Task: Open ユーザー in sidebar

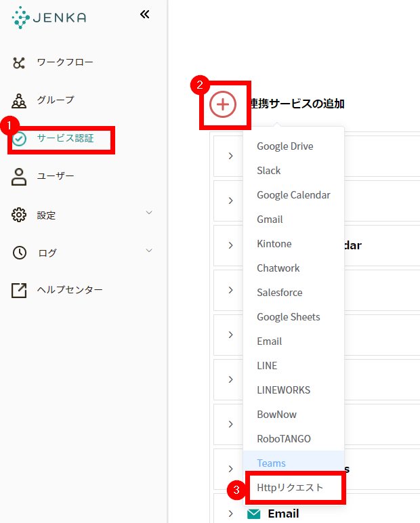Action: [56, 176]
